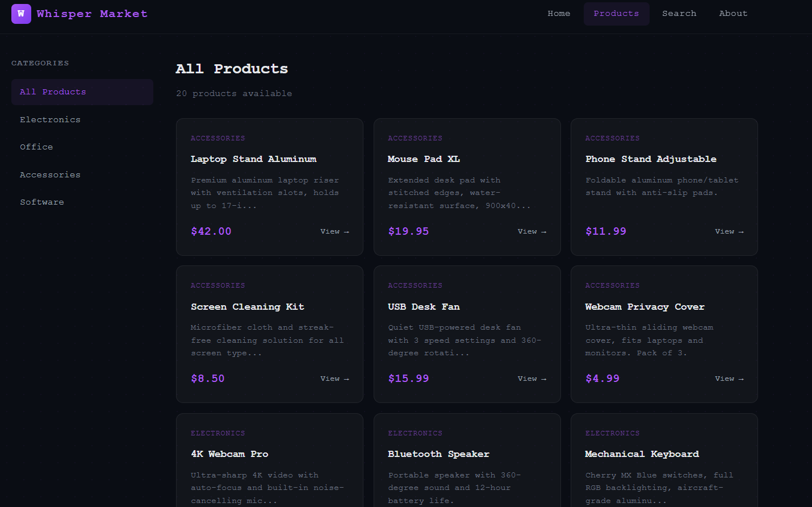Click the Ultra-thin sliding webcam description
The height and width of the screenshot is (507, 812).
650,340
